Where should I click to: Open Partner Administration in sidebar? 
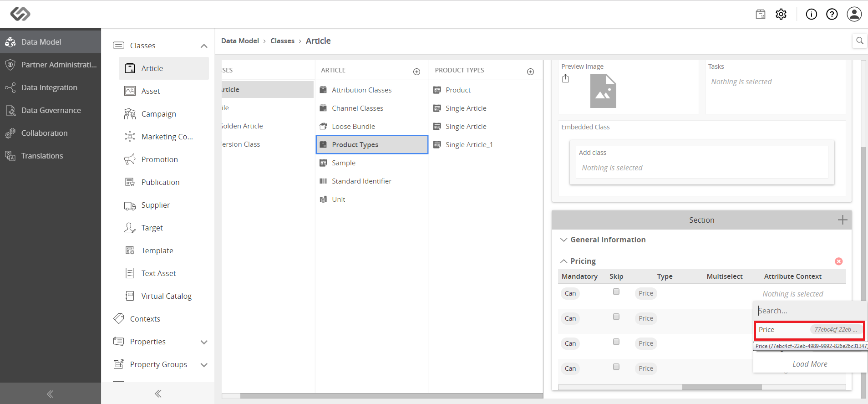[51, 65]
